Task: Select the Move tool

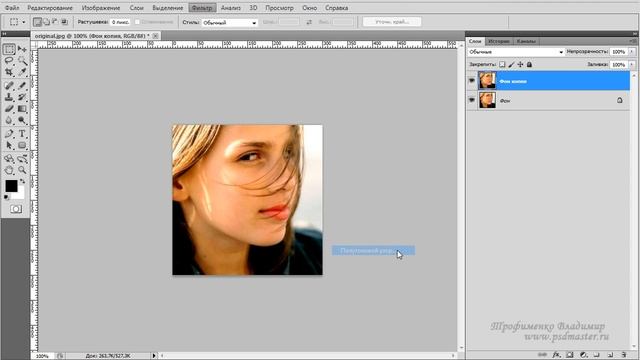Action: point(22,49)
